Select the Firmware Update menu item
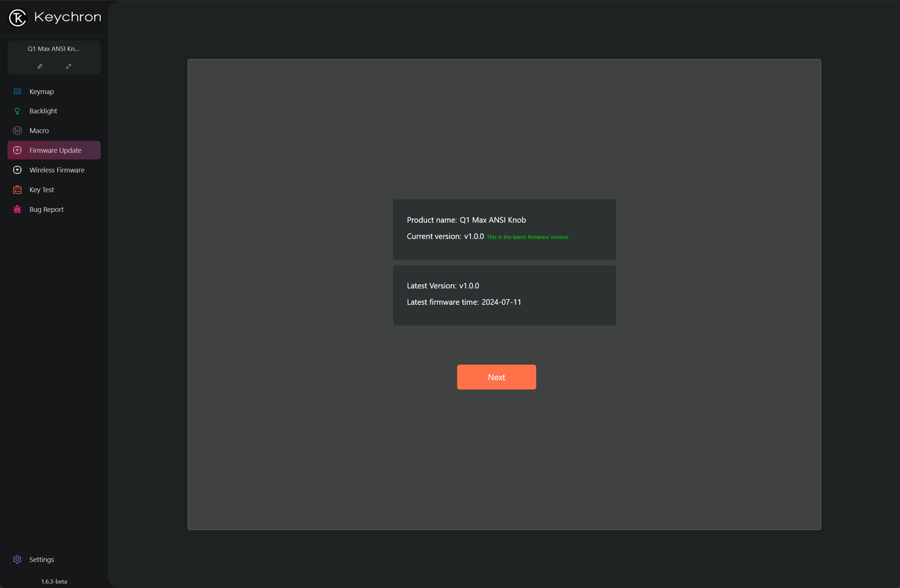900x588 pixels. 54,151
